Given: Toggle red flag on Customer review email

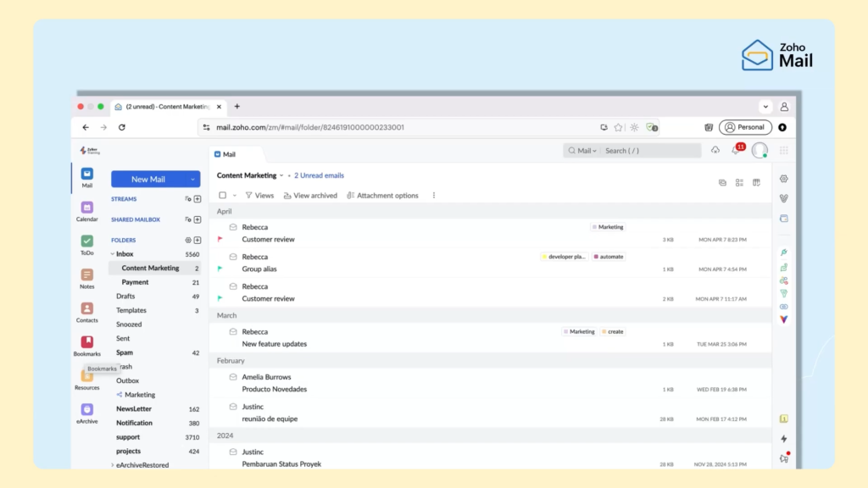Looking at the screenshot, I should click(x=220, y=240).
